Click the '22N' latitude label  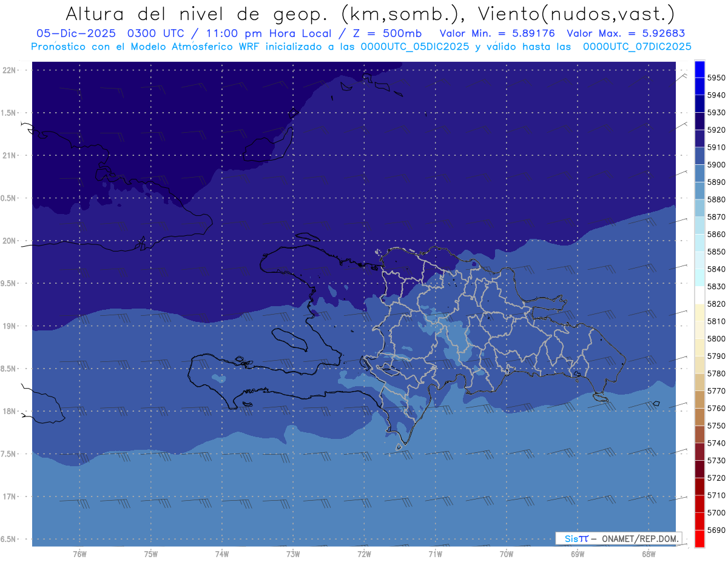(x=9, y=70)
